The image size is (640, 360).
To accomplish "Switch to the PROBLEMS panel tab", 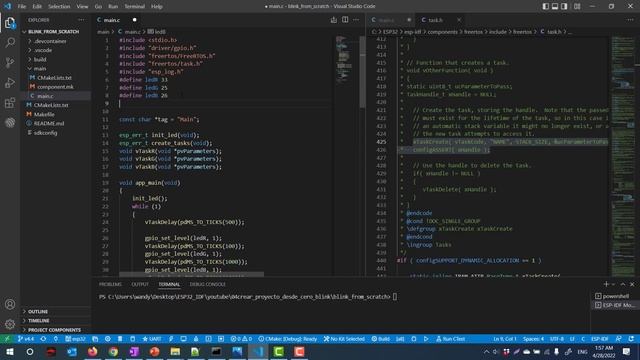I will 110,284.
